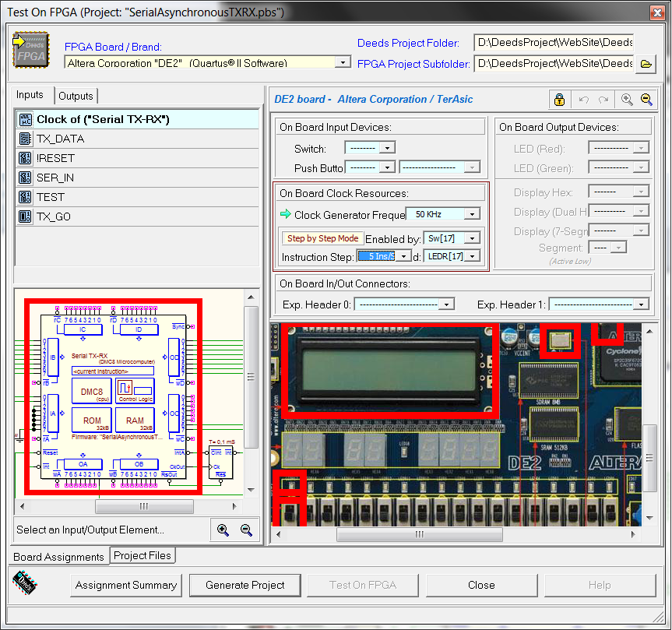Select the TX_GO input row

click(137, 216)
